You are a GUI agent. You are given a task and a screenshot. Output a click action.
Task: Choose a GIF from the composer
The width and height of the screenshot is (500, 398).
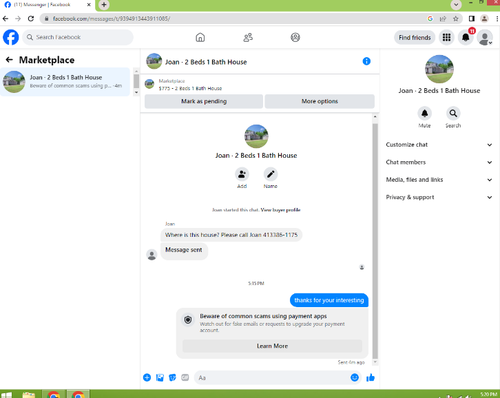185,377
